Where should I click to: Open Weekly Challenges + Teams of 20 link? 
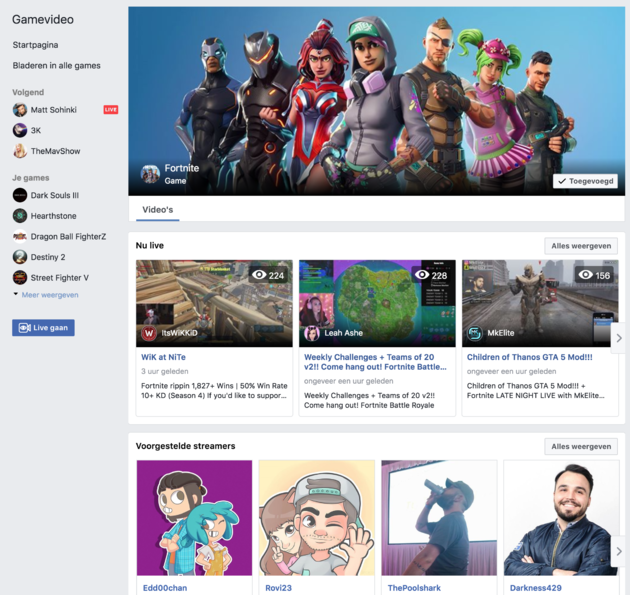click(x=375, y=362)
